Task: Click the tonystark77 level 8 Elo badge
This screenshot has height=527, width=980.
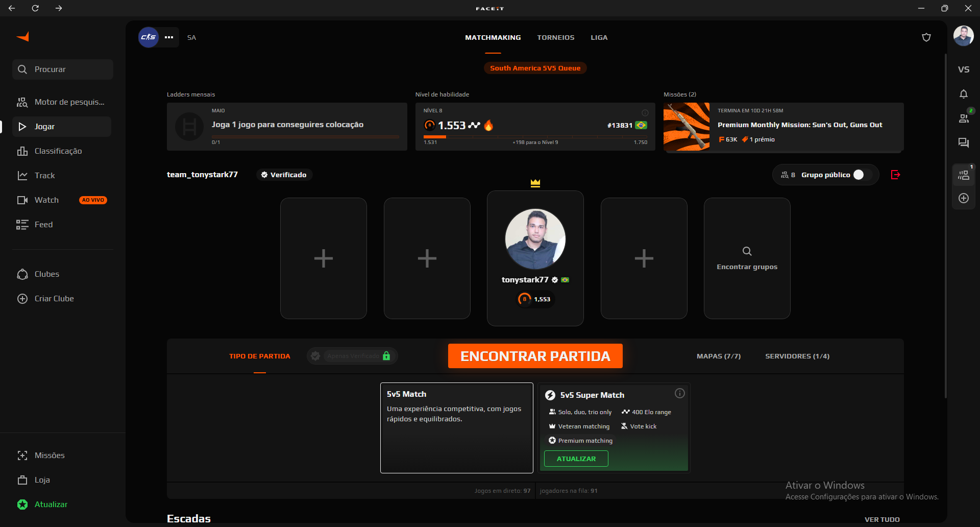Action: pos(535,299)
